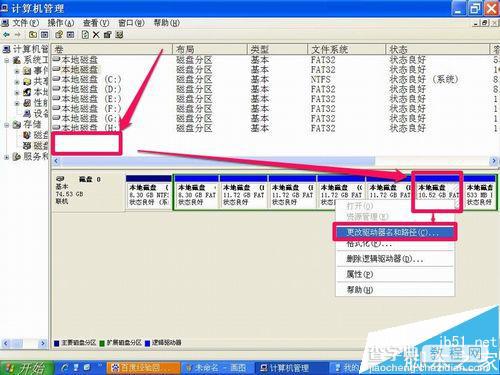Sort by the 布局 column header
Viewport: 500px width, 375px height.
tap(210, 50)
